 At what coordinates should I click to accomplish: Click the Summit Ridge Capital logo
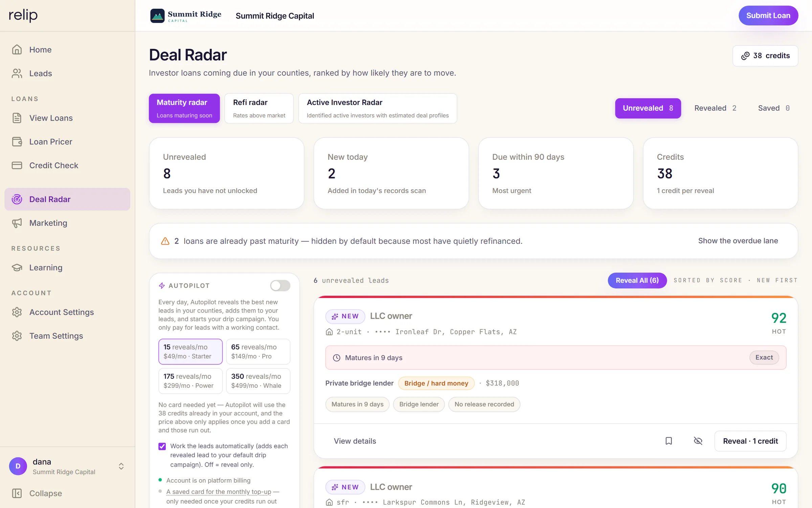pos(186,16)
